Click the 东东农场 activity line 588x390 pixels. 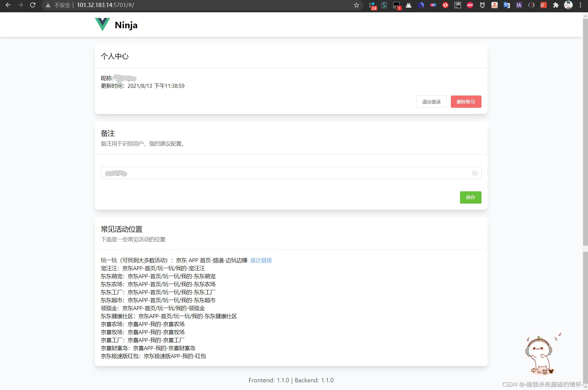pos(158,284)
